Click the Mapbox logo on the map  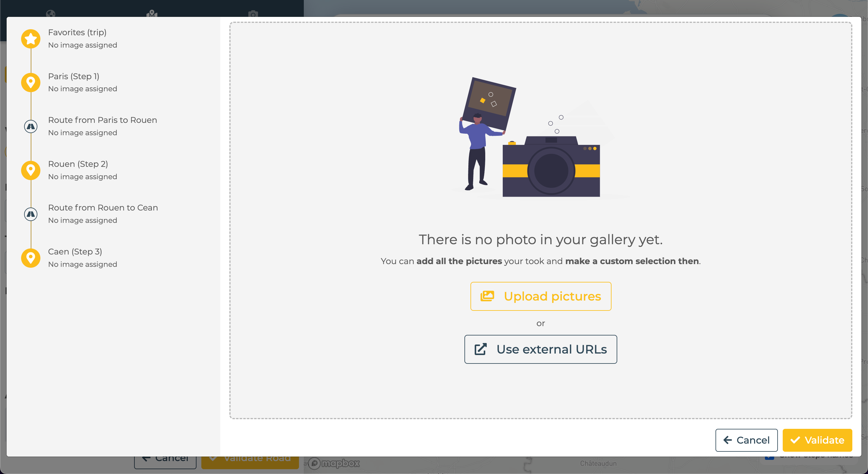(334, 463)
